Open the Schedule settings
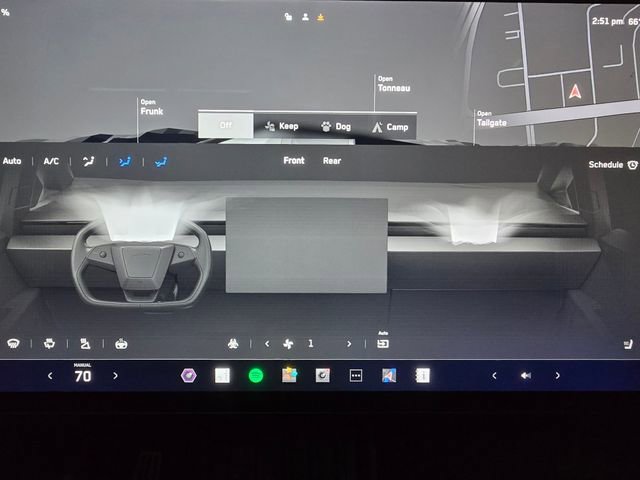Image resolution: width=640 pixels, height=480 pixels. tap(606, 164)
